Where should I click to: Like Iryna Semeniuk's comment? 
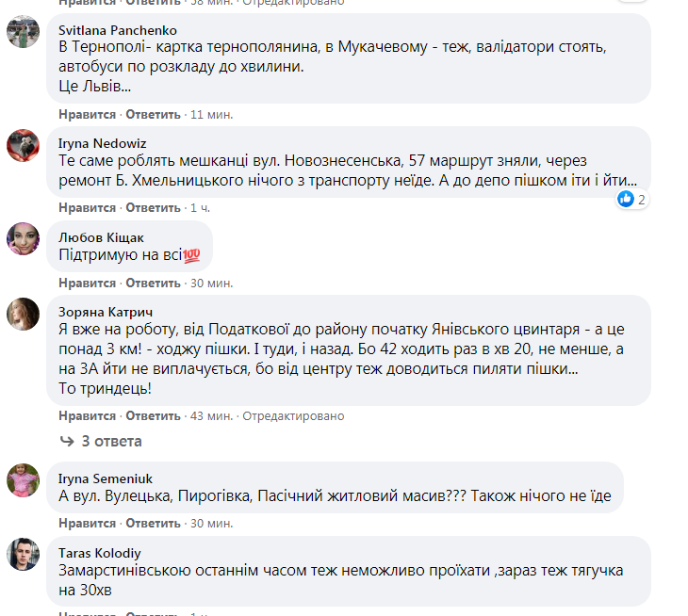[x=87, y=523]
